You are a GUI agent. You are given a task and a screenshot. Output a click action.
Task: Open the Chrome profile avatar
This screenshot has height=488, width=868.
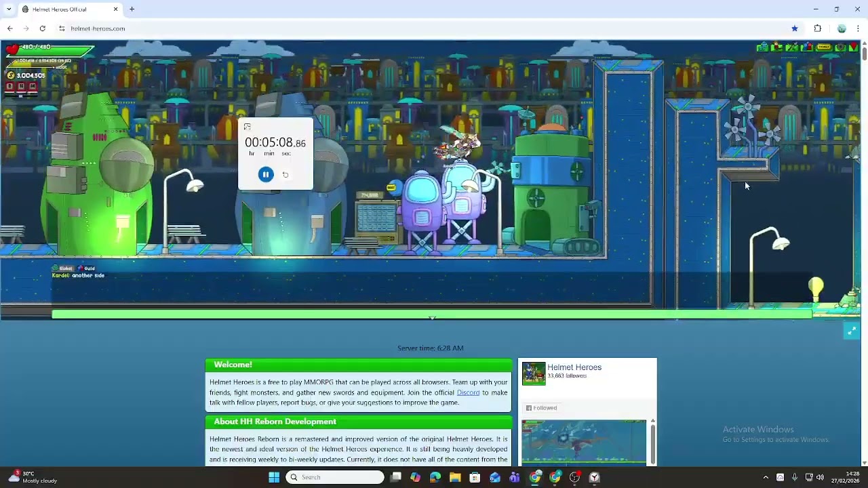842,28
